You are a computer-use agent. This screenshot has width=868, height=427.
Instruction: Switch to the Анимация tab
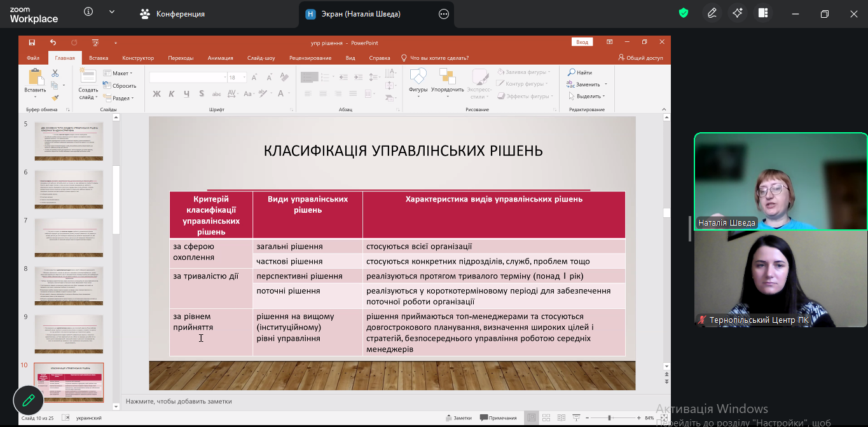(x=220, y=58)
